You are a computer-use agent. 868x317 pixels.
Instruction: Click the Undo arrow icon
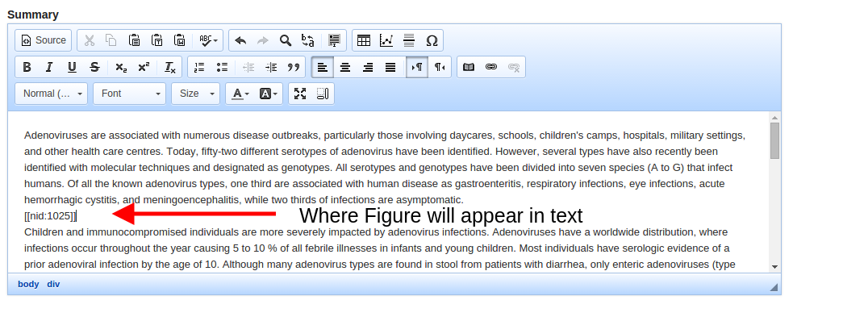240,40
